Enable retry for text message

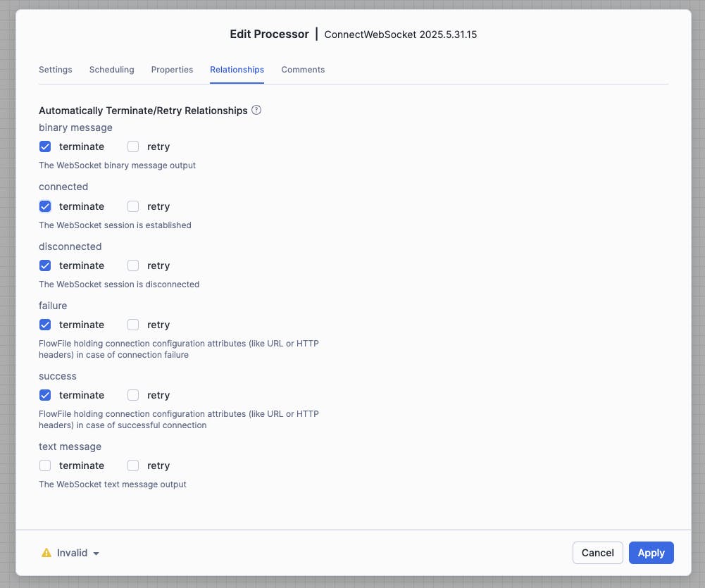pyautogui.click(x=133, y=465)
